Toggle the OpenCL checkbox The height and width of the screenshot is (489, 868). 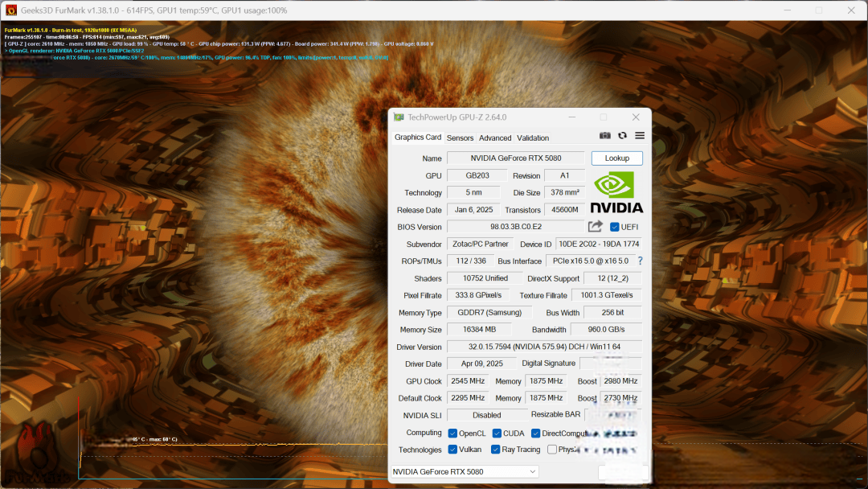[x=452, y=433]
